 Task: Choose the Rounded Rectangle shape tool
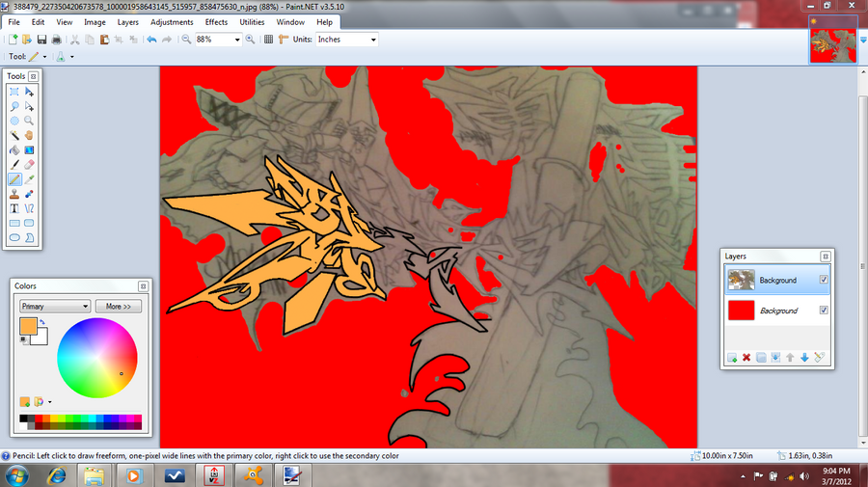pos(29,223)
